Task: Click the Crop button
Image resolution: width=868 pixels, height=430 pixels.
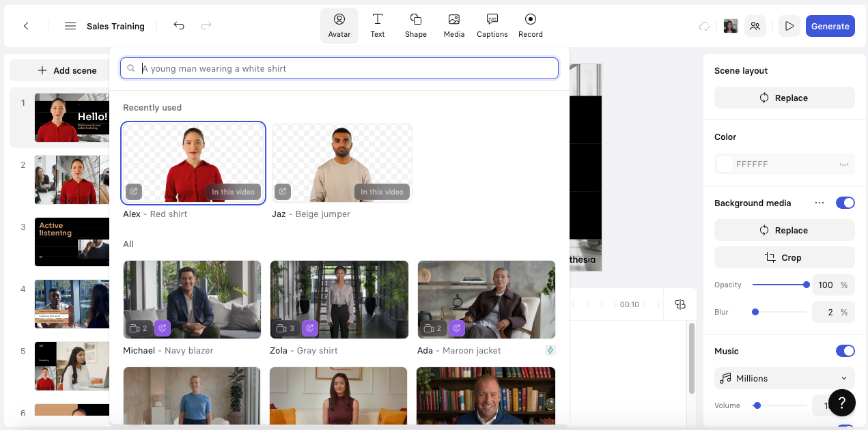Action: 784,257
